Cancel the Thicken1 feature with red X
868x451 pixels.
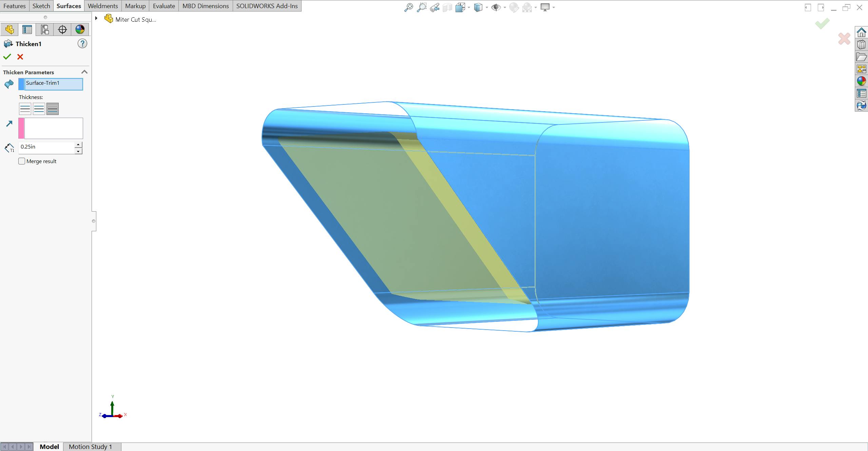point(20,57)
